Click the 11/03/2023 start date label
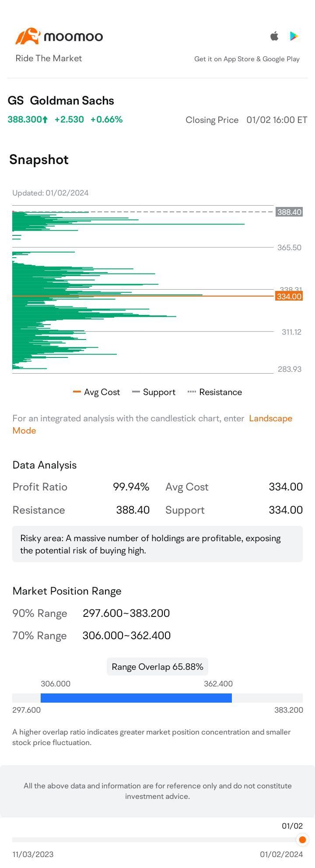 [x=33, y=854]
